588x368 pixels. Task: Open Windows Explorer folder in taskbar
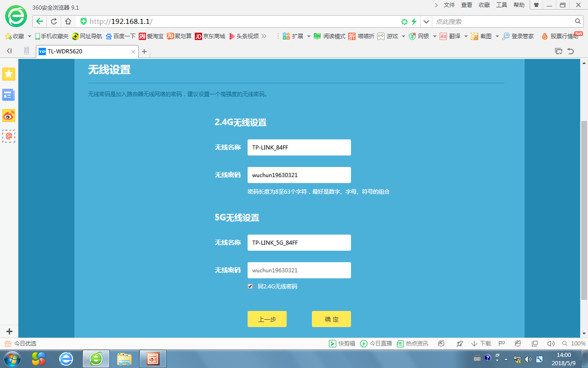tap(124, 359)
